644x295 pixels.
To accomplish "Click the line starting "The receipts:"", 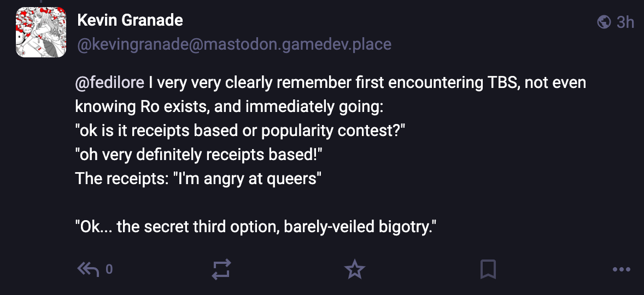I will pos(196,179).
